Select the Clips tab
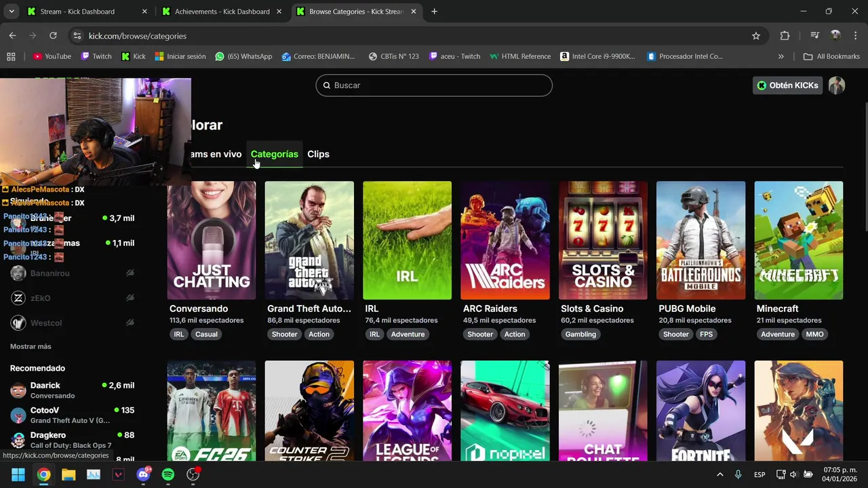Viewport: 868px width, 488px height. [318, 154]
